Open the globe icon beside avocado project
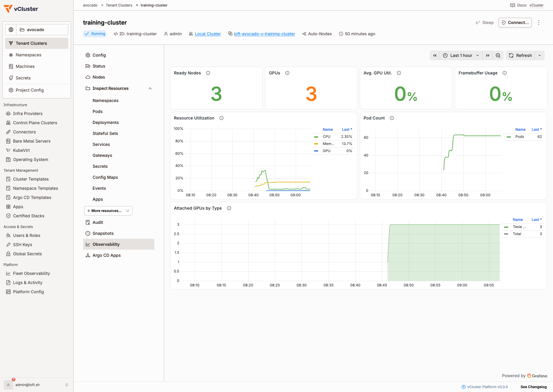 [11, 30]
